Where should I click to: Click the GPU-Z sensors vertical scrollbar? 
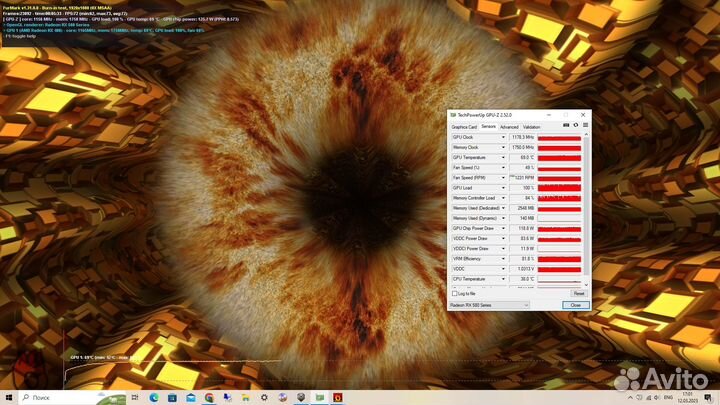(x=586, y=207)
